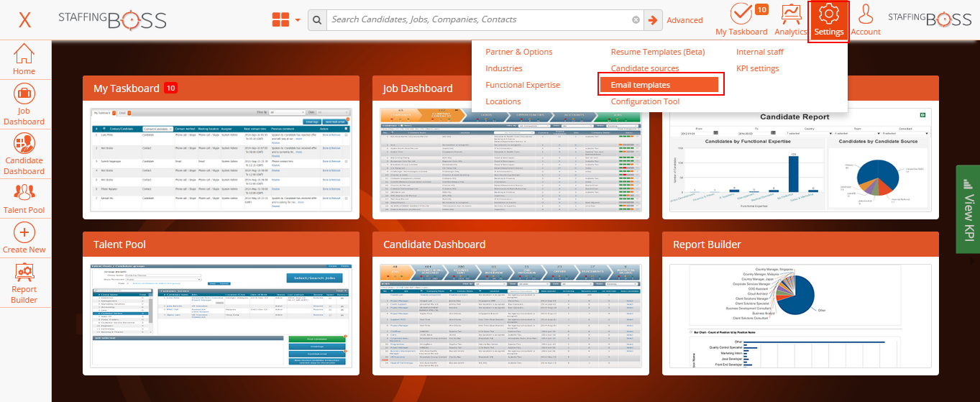Open the Candidate Report preview thumbnail
The width and height of the screenshot is (980, 402).
pos(800,160)
